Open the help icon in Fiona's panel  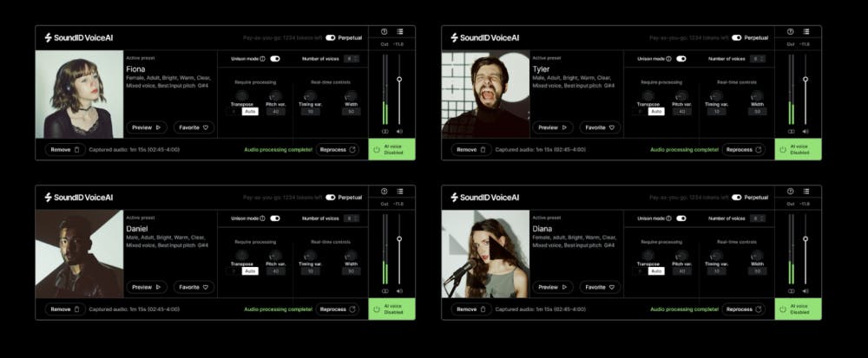tap(385, 31)
